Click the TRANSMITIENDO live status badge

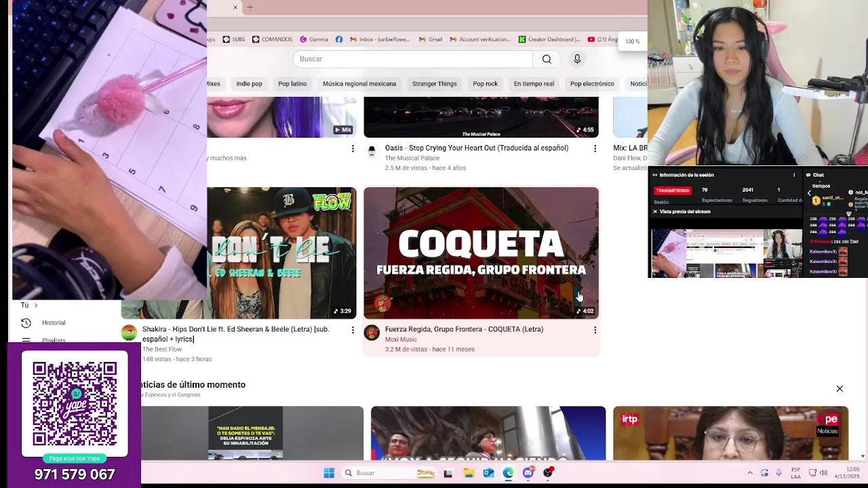coord(673,190)
